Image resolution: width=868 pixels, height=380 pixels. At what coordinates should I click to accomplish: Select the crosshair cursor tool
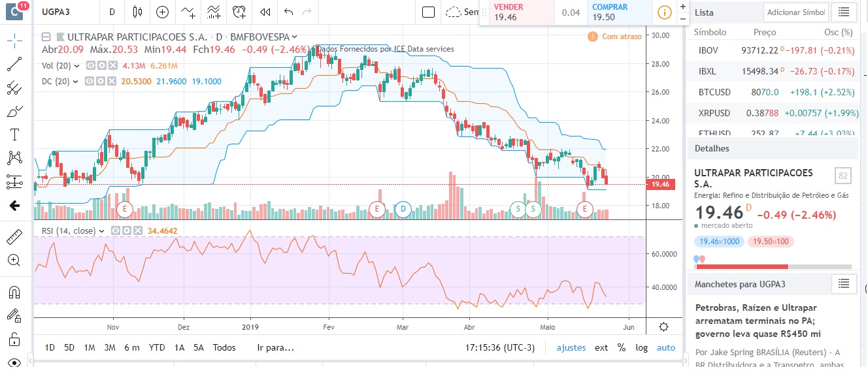[14, 40]
